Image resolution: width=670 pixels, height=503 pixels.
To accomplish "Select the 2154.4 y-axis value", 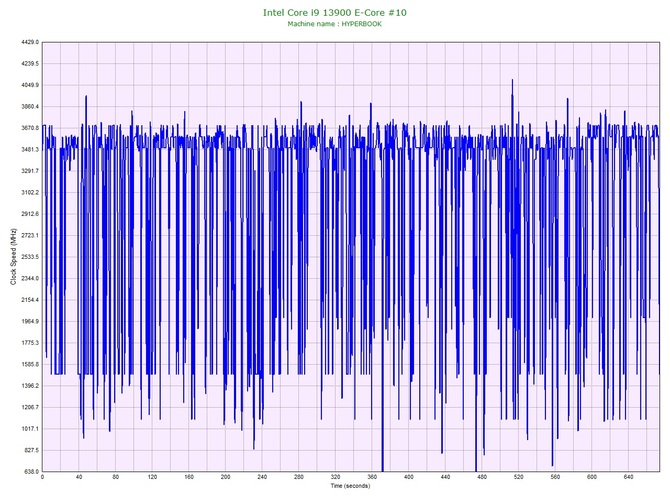I will coord(30,300).
